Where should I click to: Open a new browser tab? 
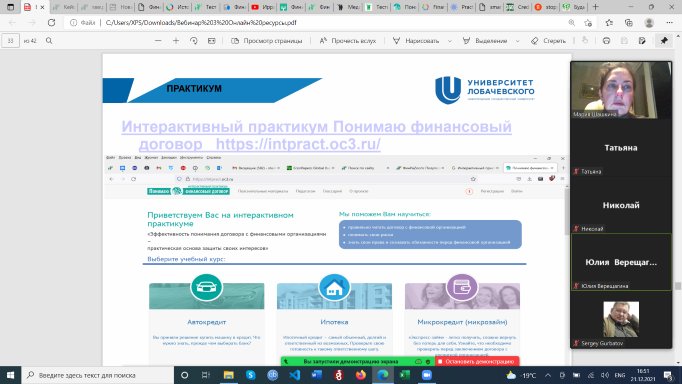tap(595, 7)
